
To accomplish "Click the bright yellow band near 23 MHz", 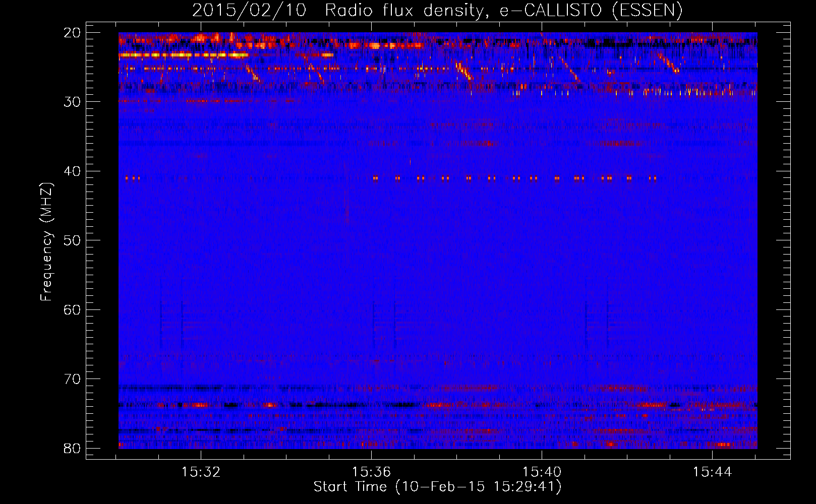I will 184,54.
